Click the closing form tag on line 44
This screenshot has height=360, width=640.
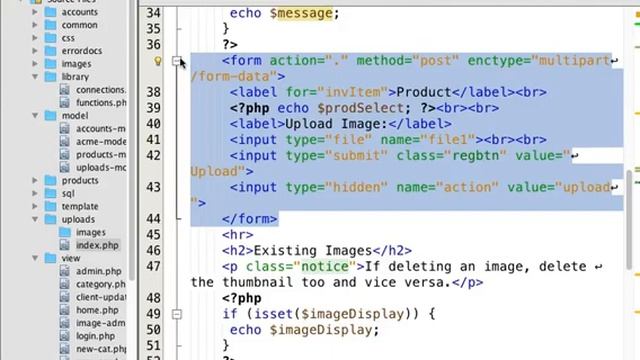pyautogui.click(x=250, y=219)
